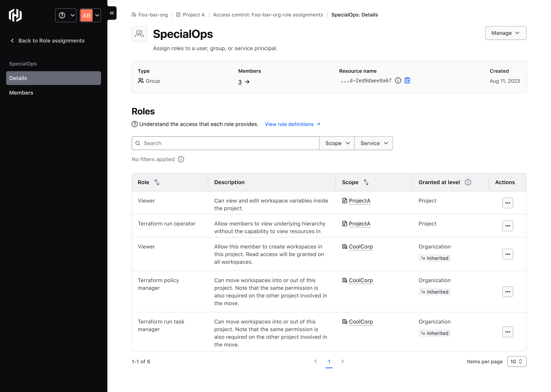Sort the table by Role column
This screenshot has height=392, width=551.
pos(157,182)
